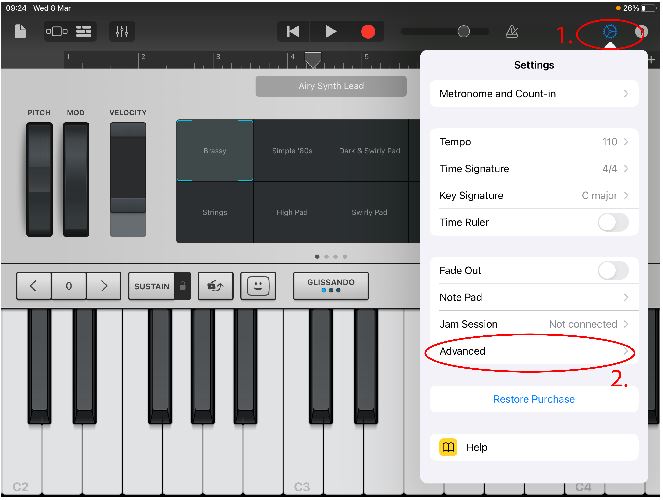Toggle the metronome icon
663x500 pixels.
coord(512,32)
